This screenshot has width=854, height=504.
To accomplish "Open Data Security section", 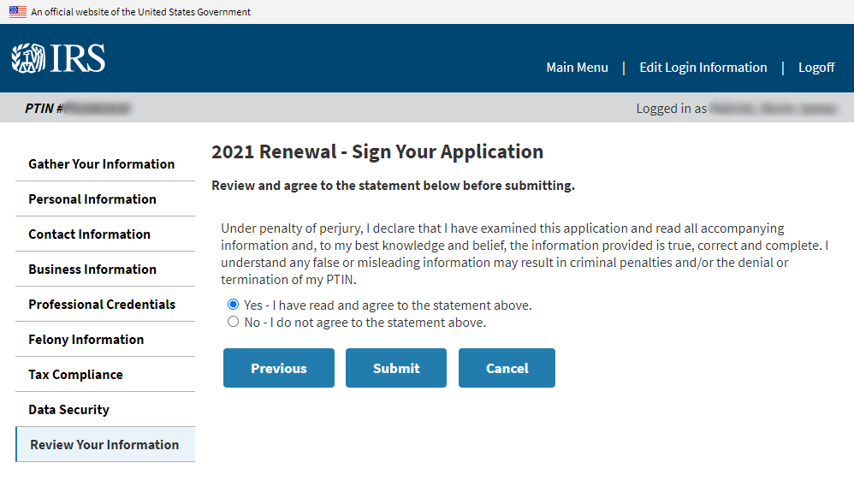I will click(105, 409).
